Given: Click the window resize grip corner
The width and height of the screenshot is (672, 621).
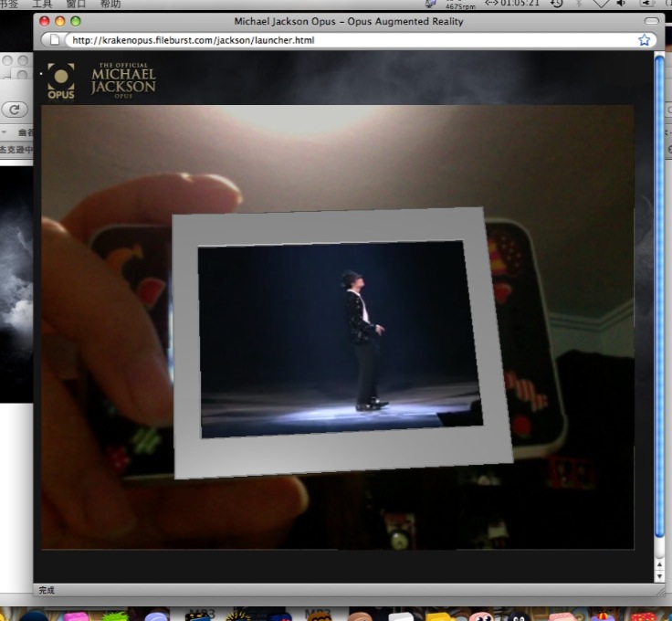Looking at the screenshot, I should click(660, 591).
